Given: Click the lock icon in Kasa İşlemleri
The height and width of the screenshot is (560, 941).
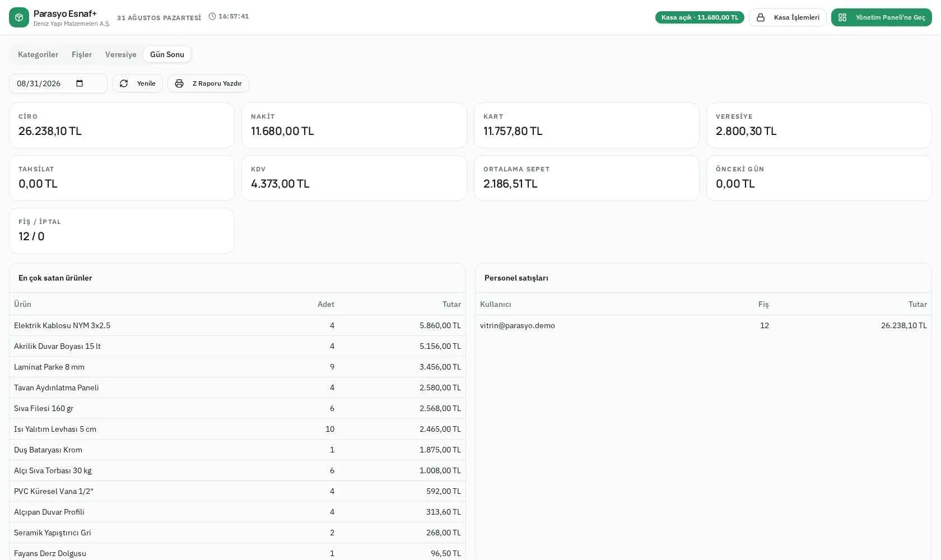Looking at the screenshot, I should pos(761,17).
